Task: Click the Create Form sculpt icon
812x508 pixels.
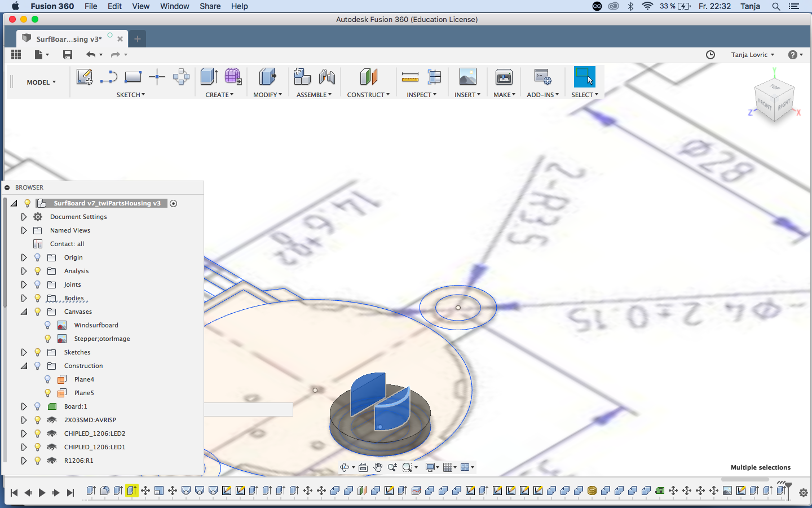Action: pos(233,77)
